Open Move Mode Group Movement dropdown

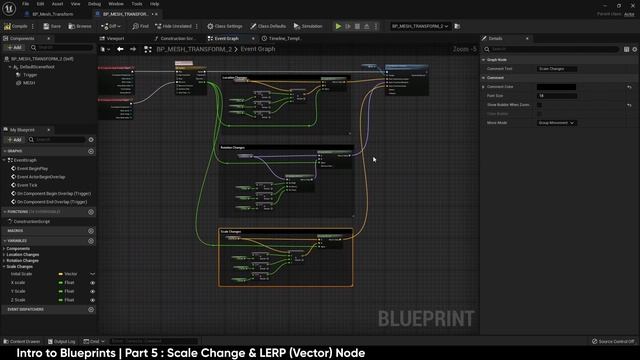[556, 123]
